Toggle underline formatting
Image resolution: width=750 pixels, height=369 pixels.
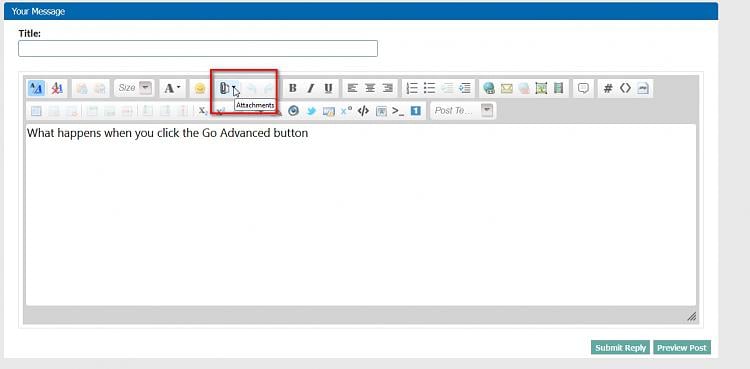(328, 88)
